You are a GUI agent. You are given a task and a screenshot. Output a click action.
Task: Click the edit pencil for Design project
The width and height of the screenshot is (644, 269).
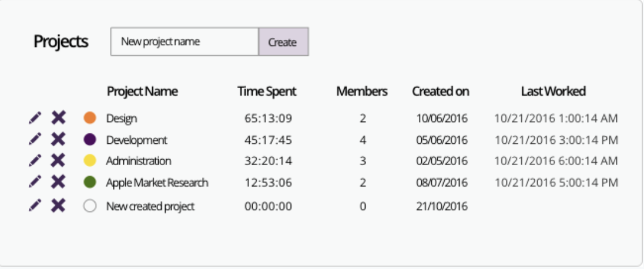pyautogui.click(x=35, y=118)
